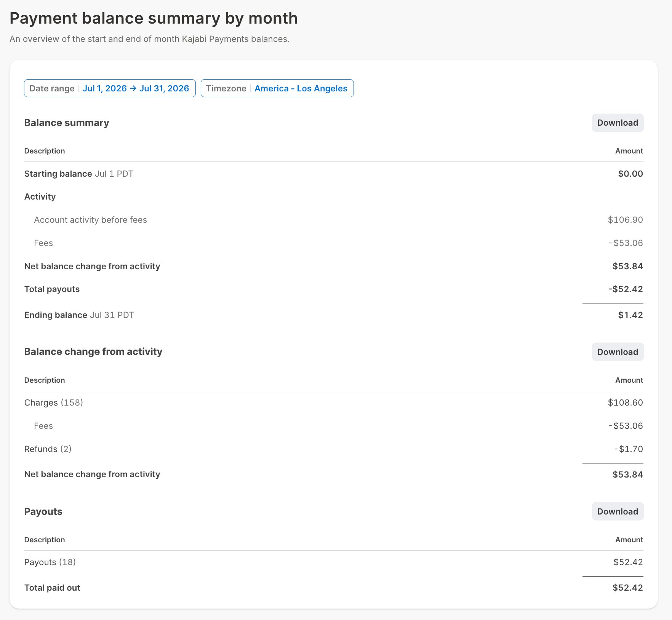Open the Timezone America - Los Angeles selector

(x=277, y=88)
